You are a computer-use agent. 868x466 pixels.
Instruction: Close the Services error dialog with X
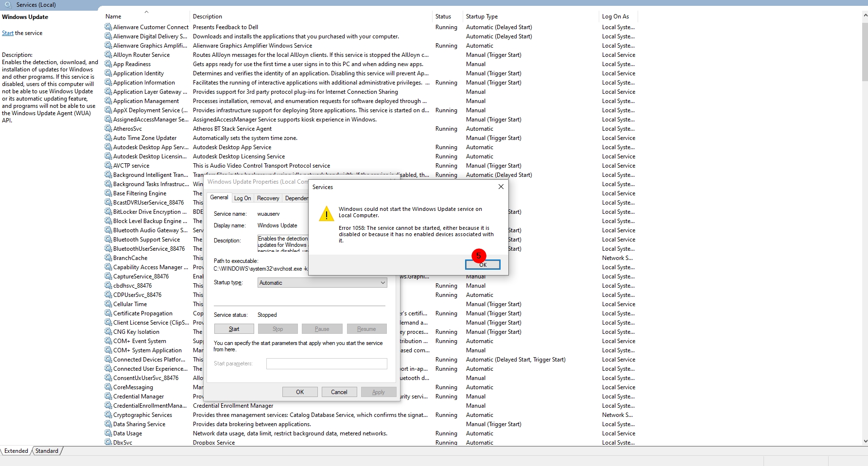[501, 187]
